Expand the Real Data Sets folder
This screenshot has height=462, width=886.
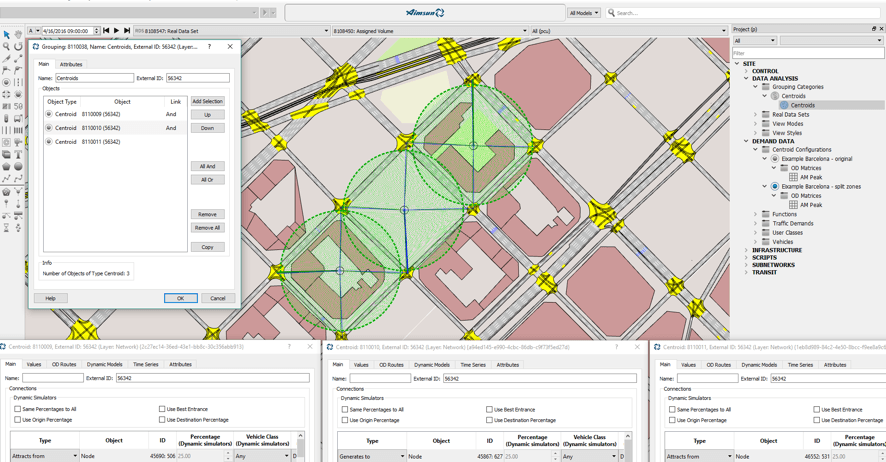coord(755,115)
